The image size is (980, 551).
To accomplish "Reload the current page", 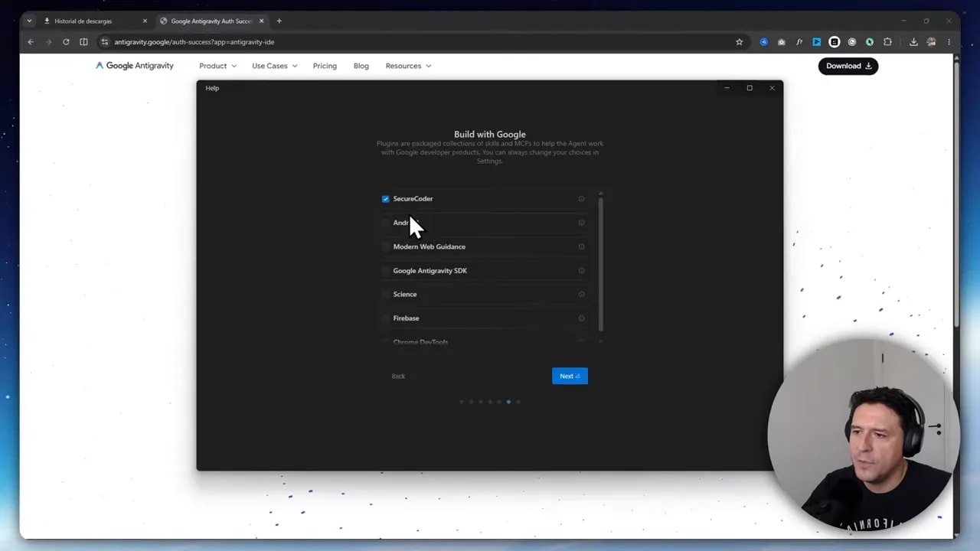I will tap(66, 42).
